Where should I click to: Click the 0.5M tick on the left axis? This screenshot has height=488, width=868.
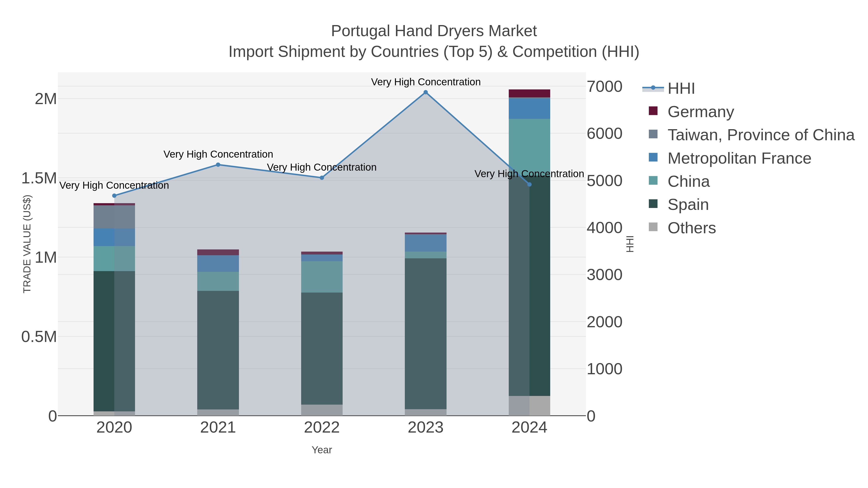coord(39,337)
